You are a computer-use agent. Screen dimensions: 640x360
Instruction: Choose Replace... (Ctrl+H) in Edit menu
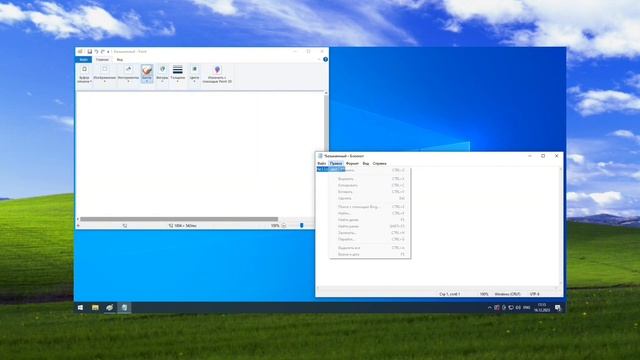coord(370,233)
